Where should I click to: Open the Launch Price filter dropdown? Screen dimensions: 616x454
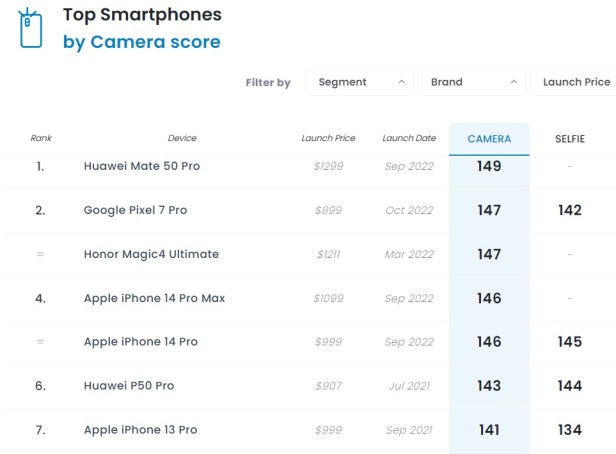pyautogui.click(x=576, y=82)
